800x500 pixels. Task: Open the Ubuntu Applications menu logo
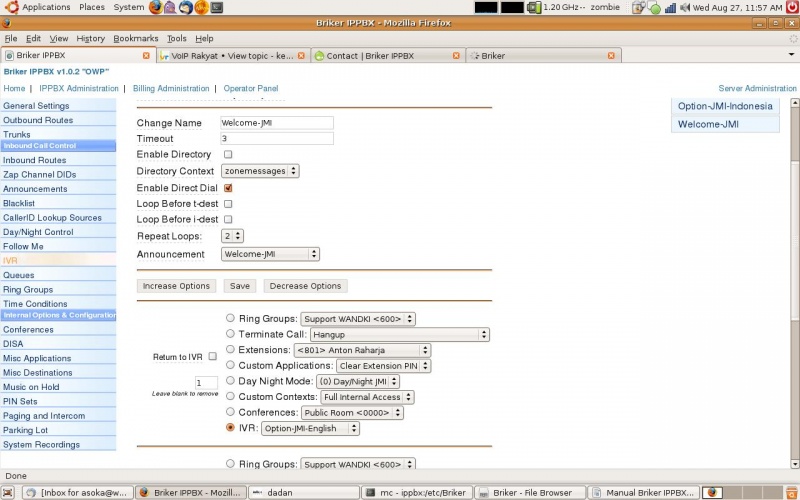11,7
